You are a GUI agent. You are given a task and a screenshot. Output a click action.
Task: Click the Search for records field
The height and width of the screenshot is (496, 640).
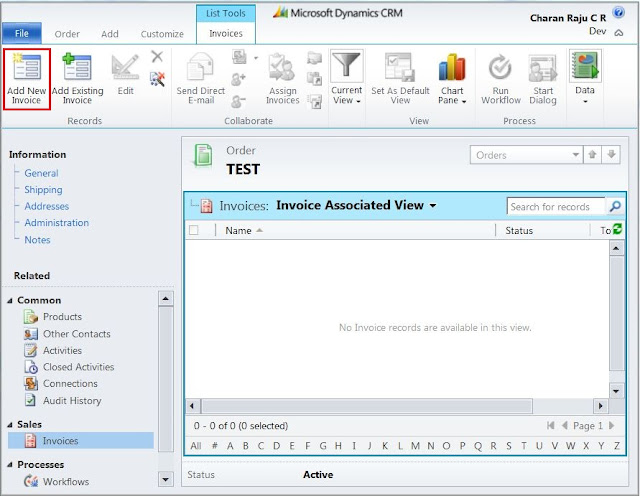[556, 207]
